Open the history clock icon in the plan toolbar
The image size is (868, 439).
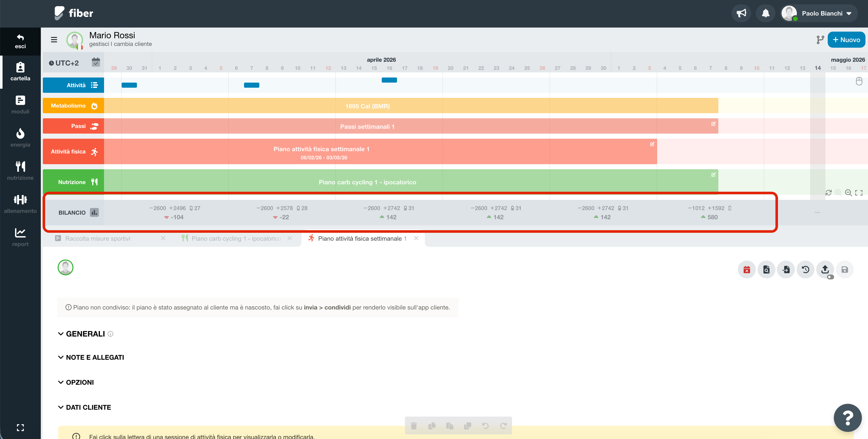tap(805, 269)
